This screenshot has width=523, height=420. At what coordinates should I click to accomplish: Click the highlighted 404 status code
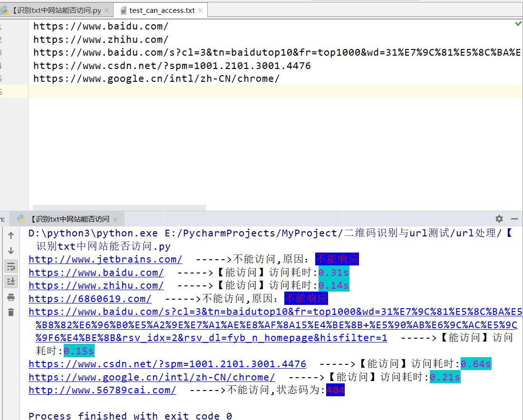335,390
